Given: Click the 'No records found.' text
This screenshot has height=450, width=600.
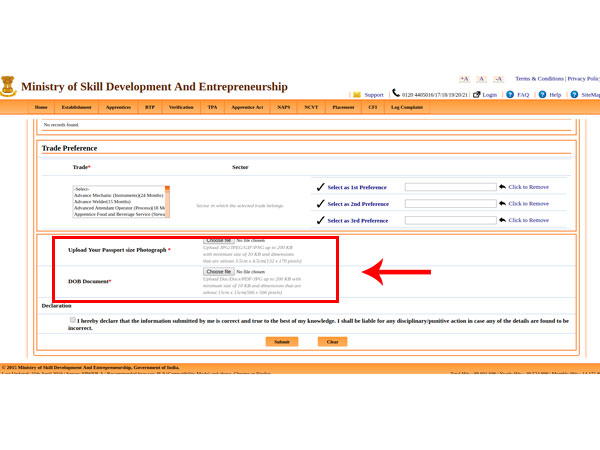Looking at the screenshot, I should click(x=61, y=125).
